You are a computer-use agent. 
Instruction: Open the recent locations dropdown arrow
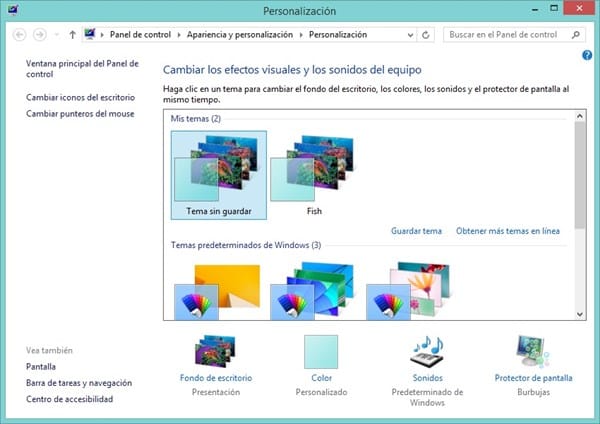pyautogui.click(x=57, y=35)
